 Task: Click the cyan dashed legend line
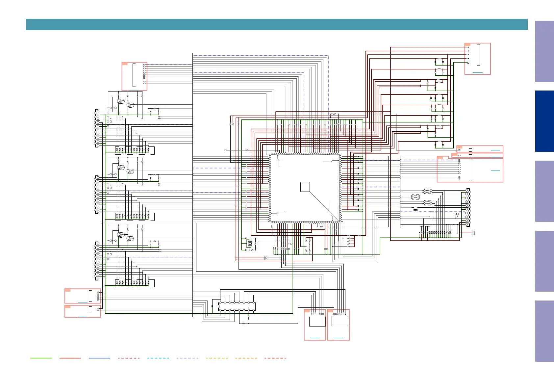pos(158,358)
